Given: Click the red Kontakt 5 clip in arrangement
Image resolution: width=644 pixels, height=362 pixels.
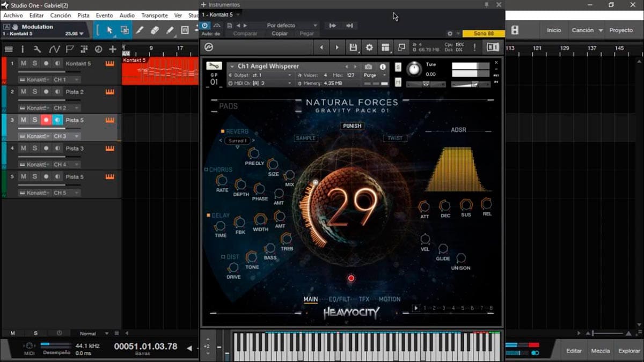Looking at the screenshot, I should click(160, 71).
